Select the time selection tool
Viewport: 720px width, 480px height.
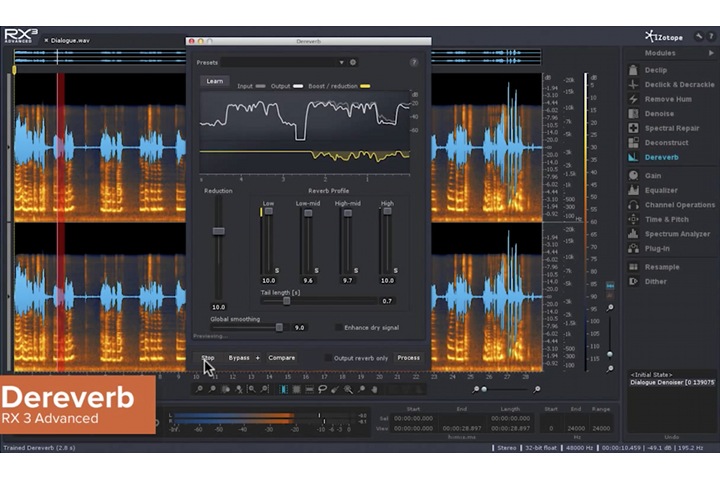point(284,390)
